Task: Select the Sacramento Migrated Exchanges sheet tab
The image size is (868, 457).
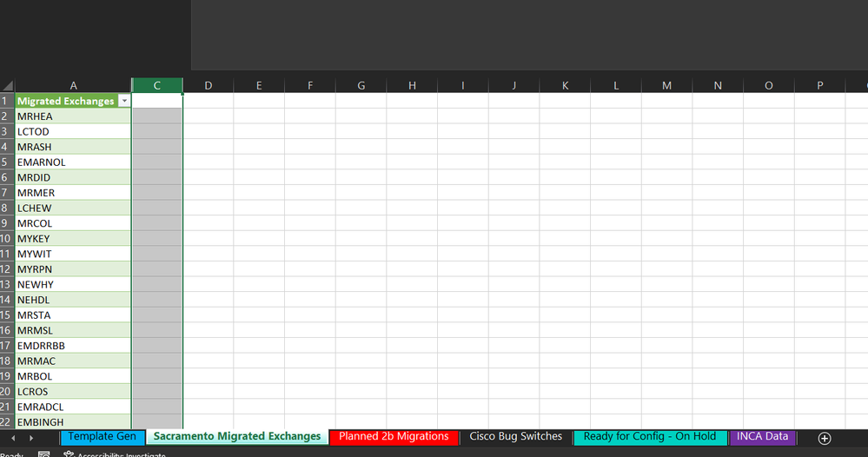Action: pyautogui.click(x=237, y=436)
